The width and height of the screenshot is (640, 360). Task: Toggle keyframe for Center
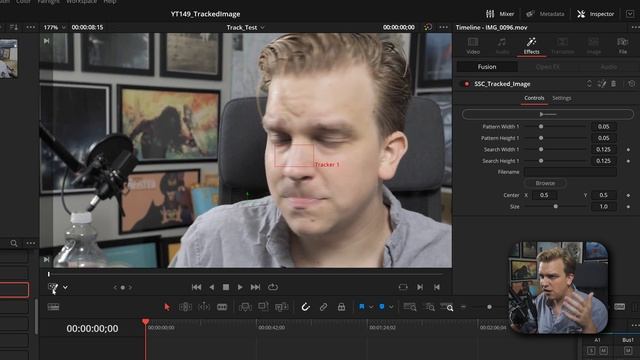628,196
